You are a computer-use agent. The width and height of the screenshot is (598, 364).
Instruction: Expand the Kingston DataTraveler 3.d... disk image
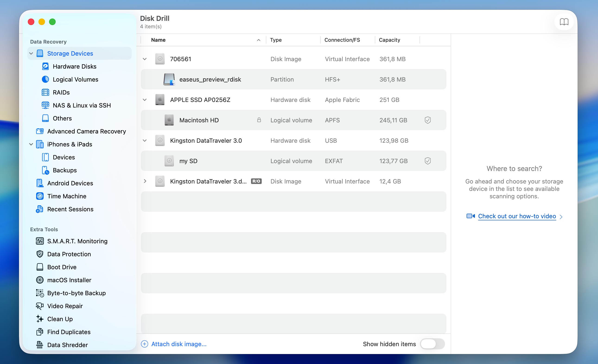(x=145, y=181)
